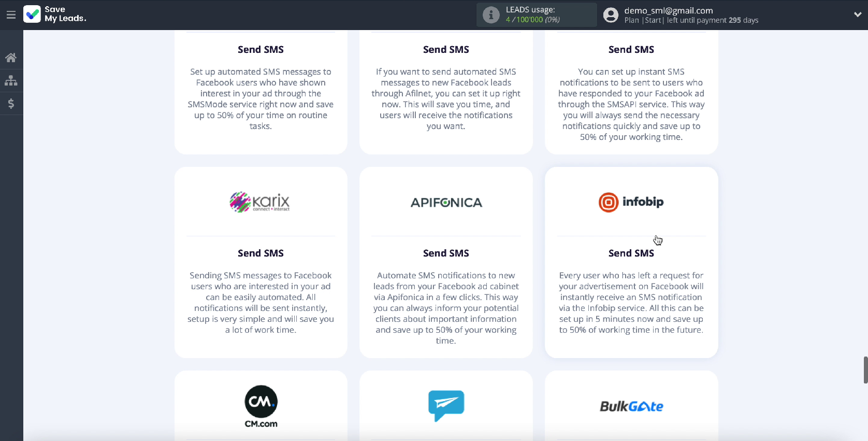Click the demo_sml@gmail.com account label
This screenshot has height=441, width=868.
point(669,10)
